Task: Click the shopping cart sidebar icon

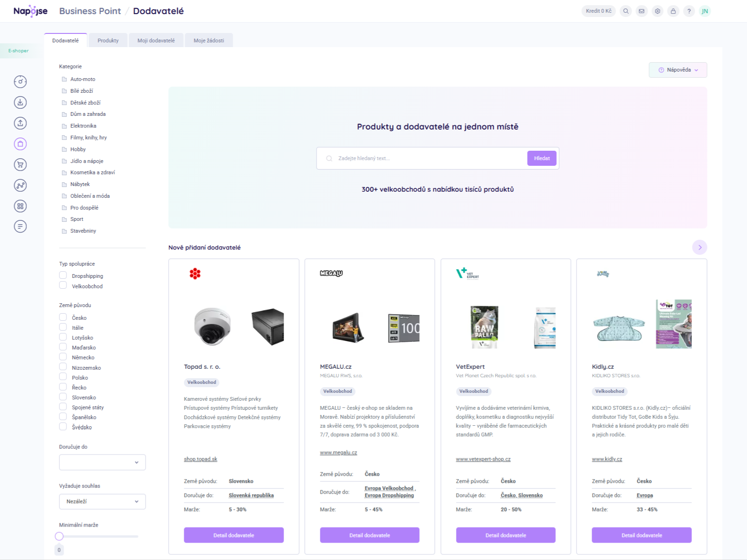Action: [20, 164]
